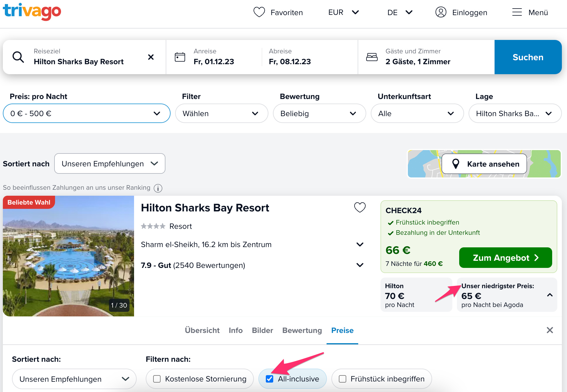Open the Preise tab sort dropdown
Image resolution: width=567 pixels, height=392 pixels.
(x=74, y=379)
